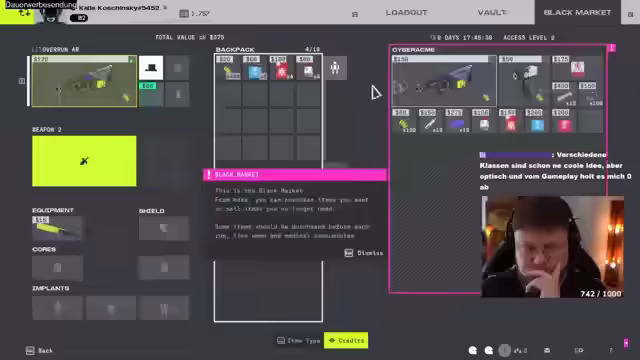Select the $175 pink card item in Cyberacme

point(577,68)
